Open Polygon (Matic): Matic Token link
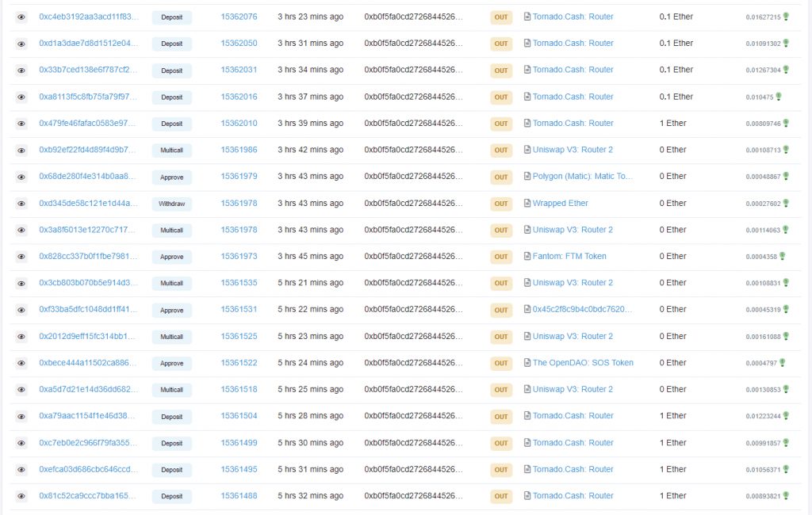The height and width of the screenshot is (515, 812). click(583, 176)
